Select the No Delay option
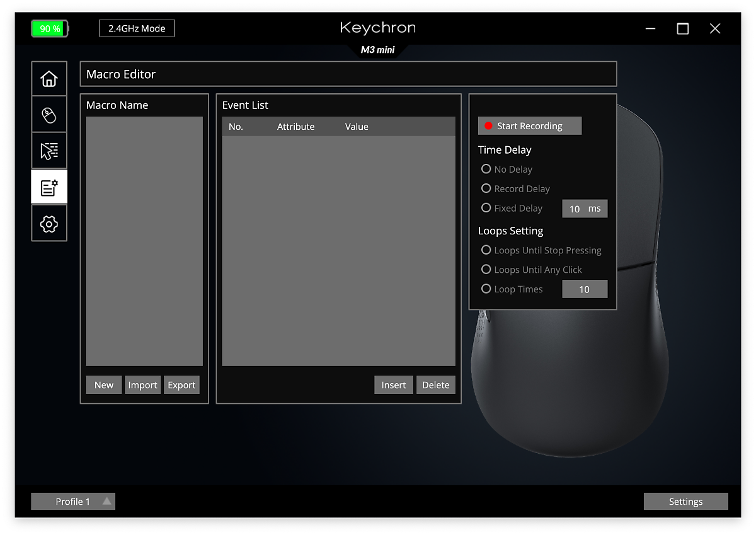Image resolution: width=756 pixels, height=535 pixels. 507,169
